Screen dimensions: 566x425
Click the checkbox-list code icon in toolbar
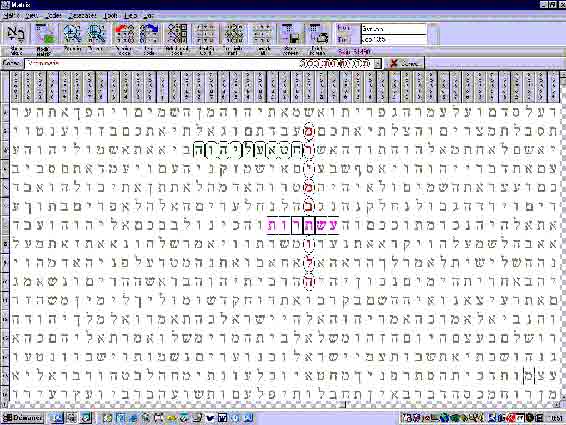(x=177, y=34)
